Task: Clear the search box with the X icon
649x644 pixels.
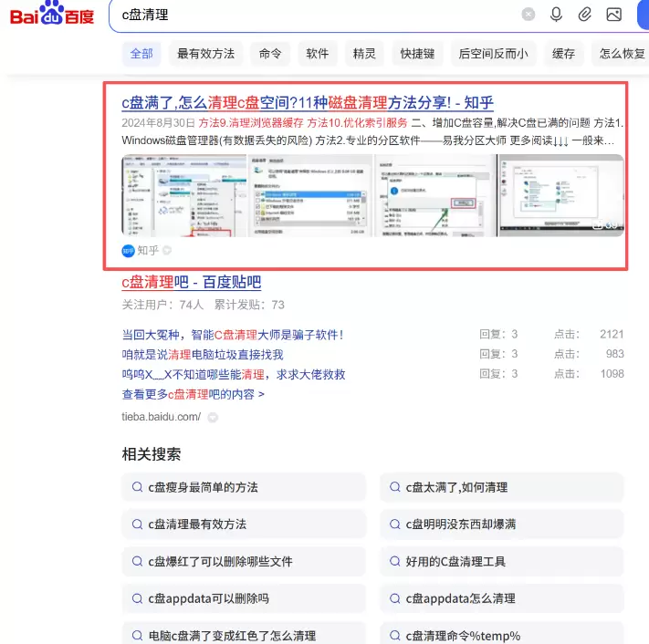Action: click(x=529, y=15)
